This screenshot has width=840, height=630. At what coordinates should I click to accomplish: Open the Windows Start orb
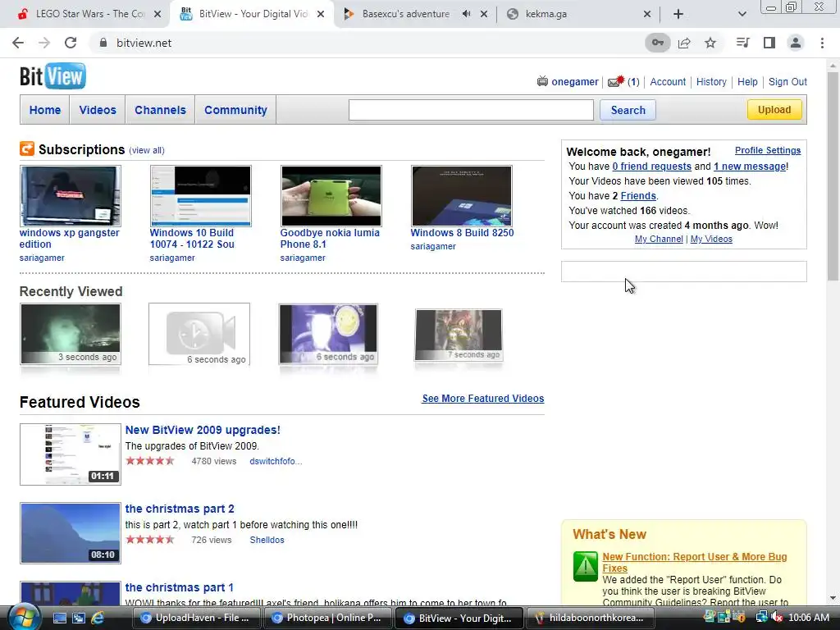click(x=23, y=617)
